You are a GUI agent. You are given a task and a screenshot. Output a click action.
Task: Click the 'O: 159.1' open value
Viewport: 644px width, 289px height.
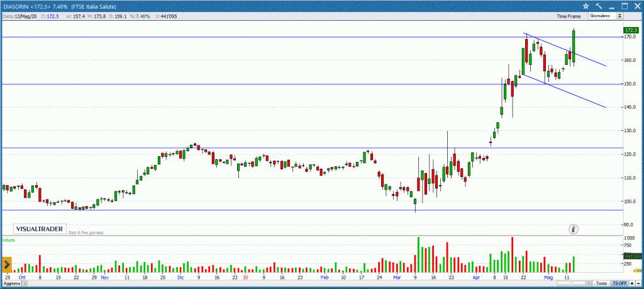[118, 16]
